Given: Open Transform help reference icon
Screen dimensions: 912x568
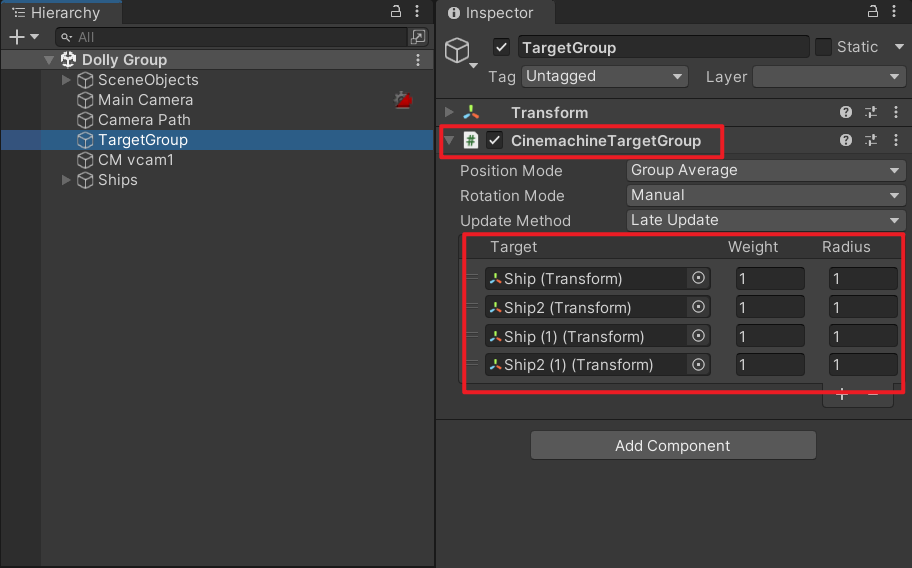Looking at the screenshot, I should coord(846,112).
